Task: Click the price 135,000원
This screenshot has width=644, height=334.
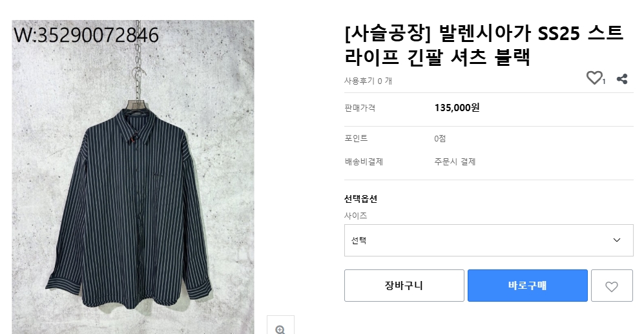Action: [457, 108]
